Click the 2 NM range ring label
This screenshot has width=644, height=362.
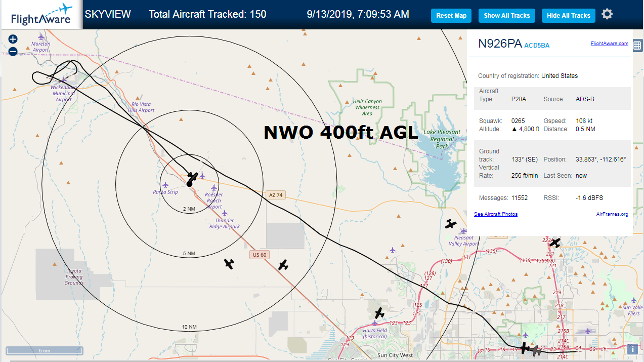(x=189, y=209)
